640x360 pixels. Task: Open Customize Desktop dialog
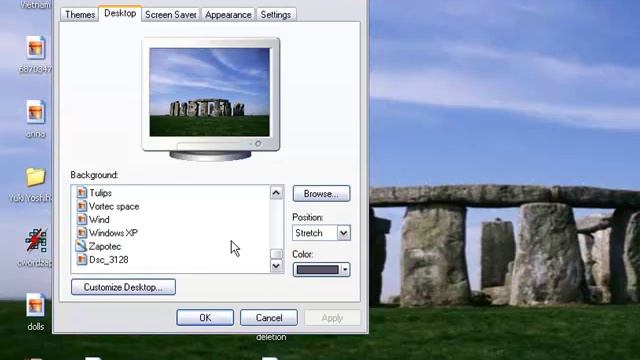tap(123, 287)
